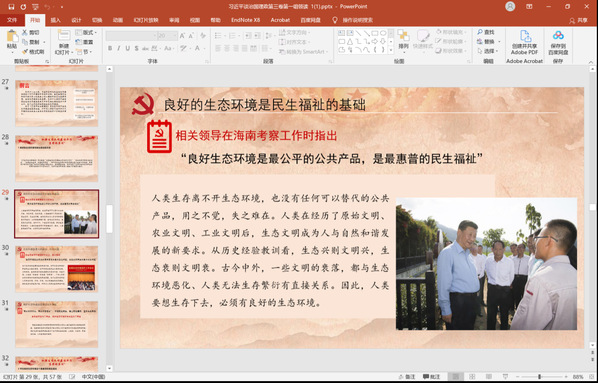This screenshot has width=598, height=383.
Task: Click the New Slide (新建幻灯片) icon
Action: pos(64,35)
